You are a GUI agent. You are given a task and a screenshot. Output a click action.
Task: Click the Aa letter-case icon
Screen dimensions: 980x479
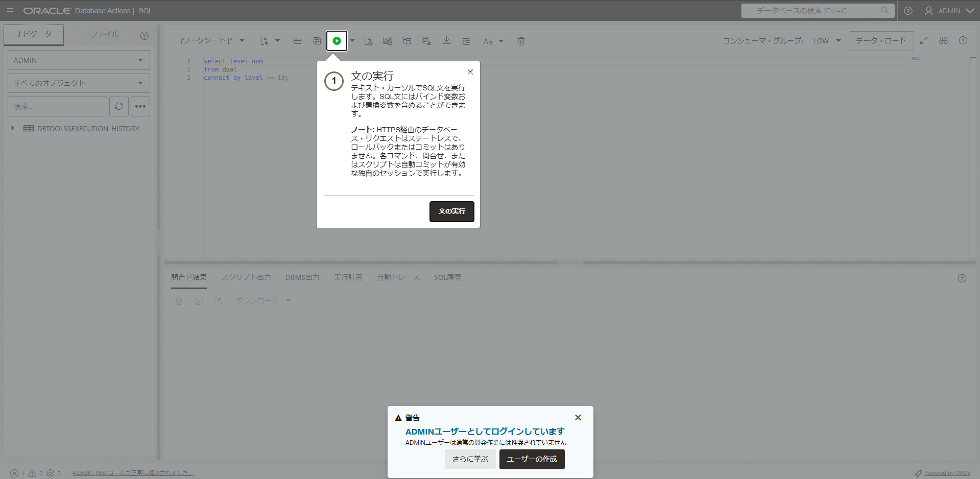pyautogui.click(x=488, y=41)
